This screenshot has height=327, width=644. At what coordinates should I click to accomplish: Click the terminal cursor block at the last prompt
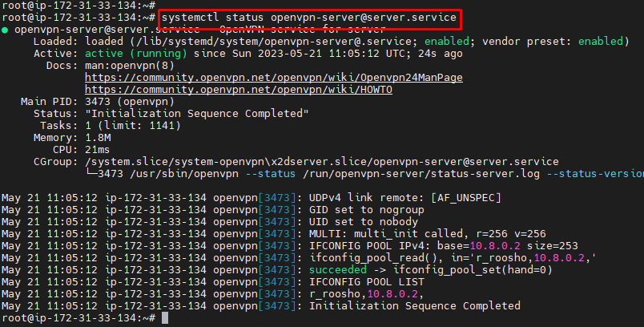coord(165,318)
